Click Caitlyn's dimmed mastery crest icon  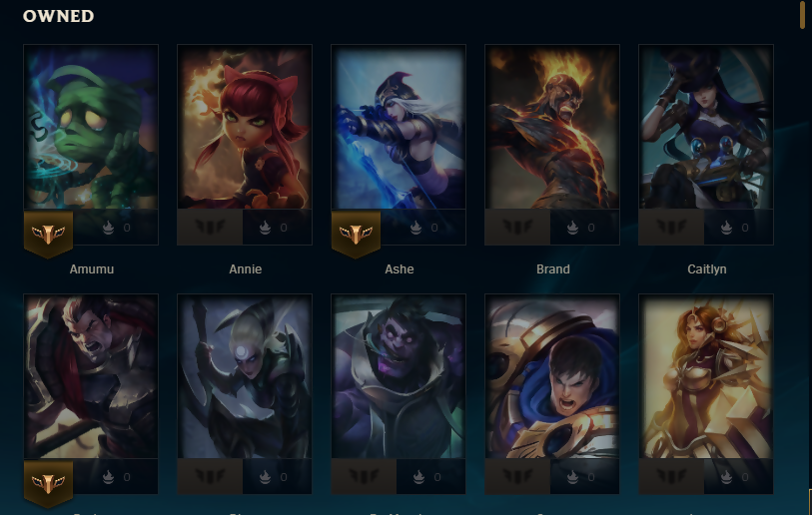pos(671,228)
